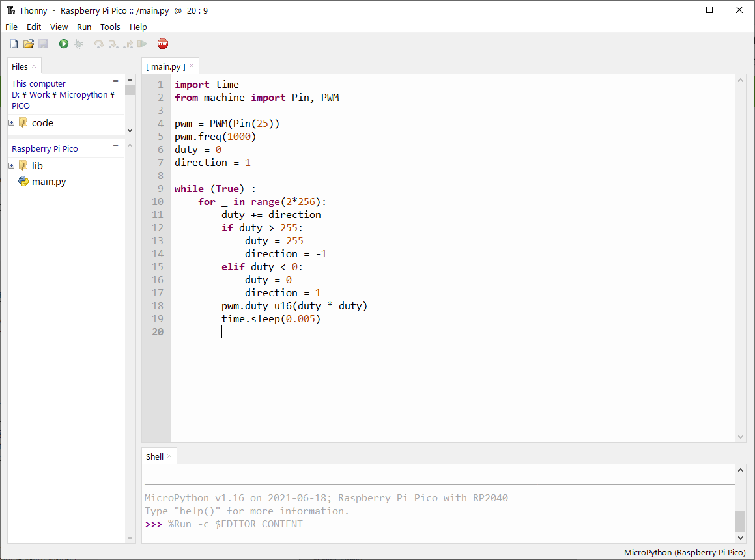Start debugging with the bug icon

(78, 43)
